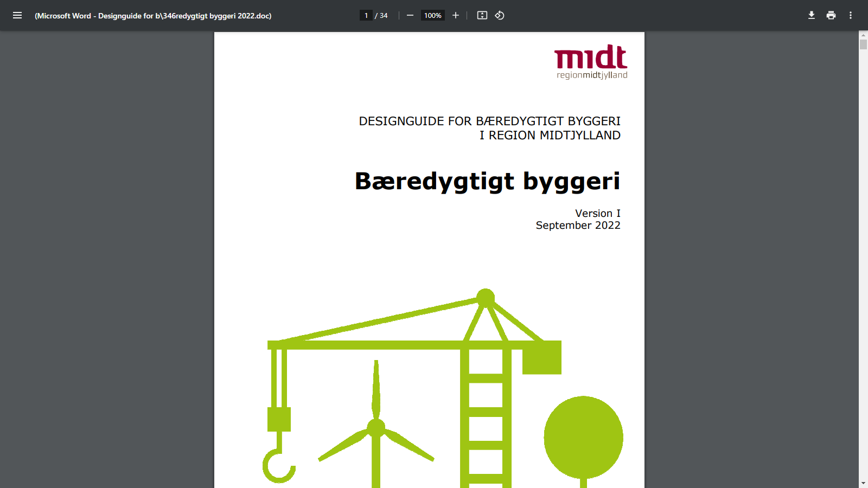Click 'DESIGNGUIDE FOR BÆREDYGTIGT BYGGERI' line

tap(489, 121)
